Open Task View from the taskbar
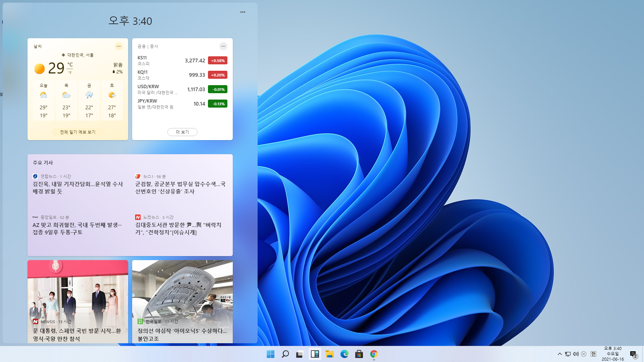 300,354
